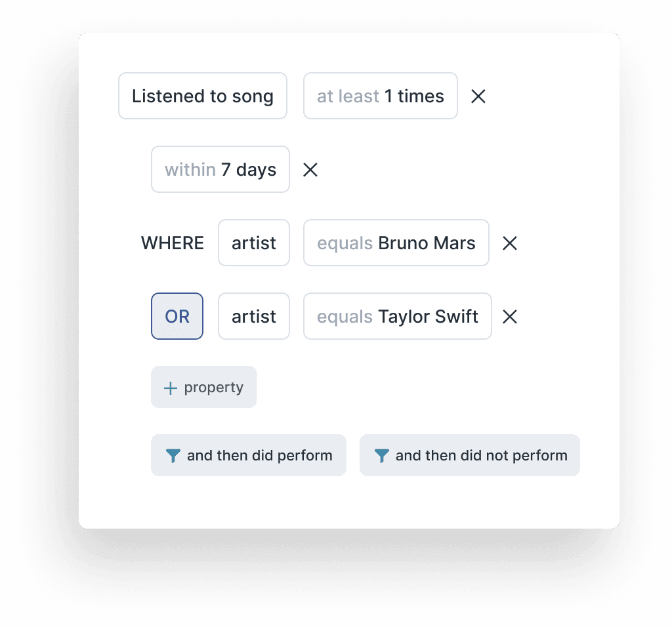The height and width of the screenshot is (627, 672).
Task: Click funnel icon on 'and then did perform'
Action: pyautogui.click(x=173, y=456)
